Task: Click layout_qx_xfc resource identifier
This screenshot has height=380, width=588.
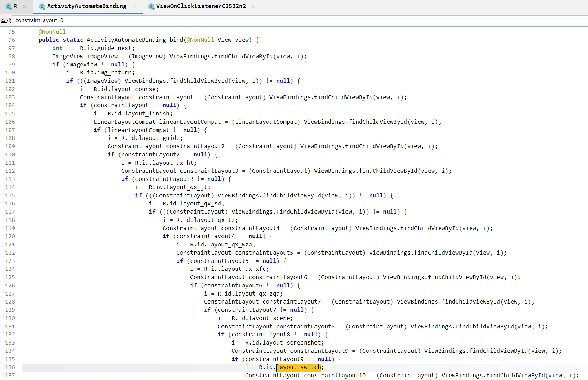Action: click(243, 269)
